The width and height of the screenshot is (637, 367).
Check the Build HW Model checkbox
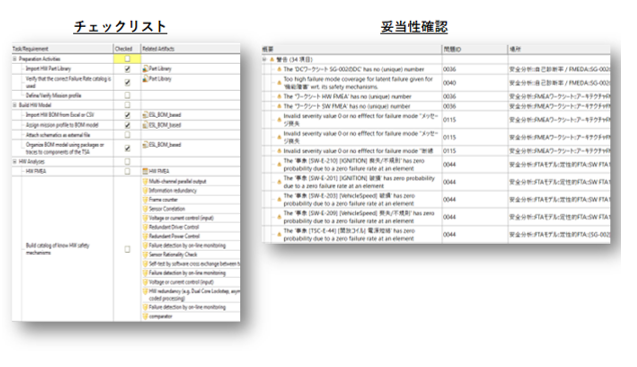pos(127,105)
